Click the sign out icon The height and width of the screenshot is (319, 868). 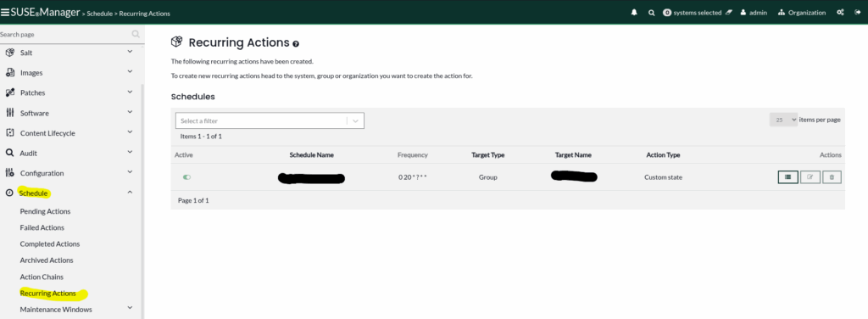[x=858, y=12]
